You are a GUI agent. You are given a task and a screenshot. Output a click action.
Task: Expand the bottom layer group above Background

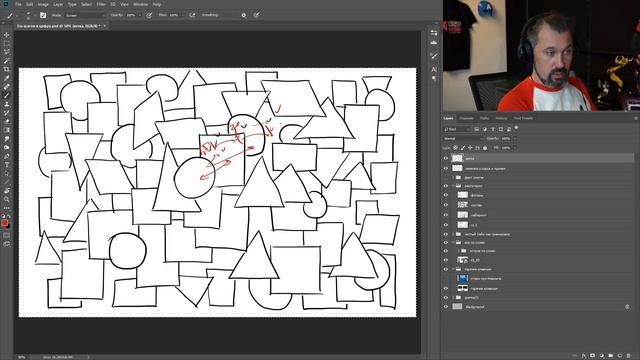(453, 298)
